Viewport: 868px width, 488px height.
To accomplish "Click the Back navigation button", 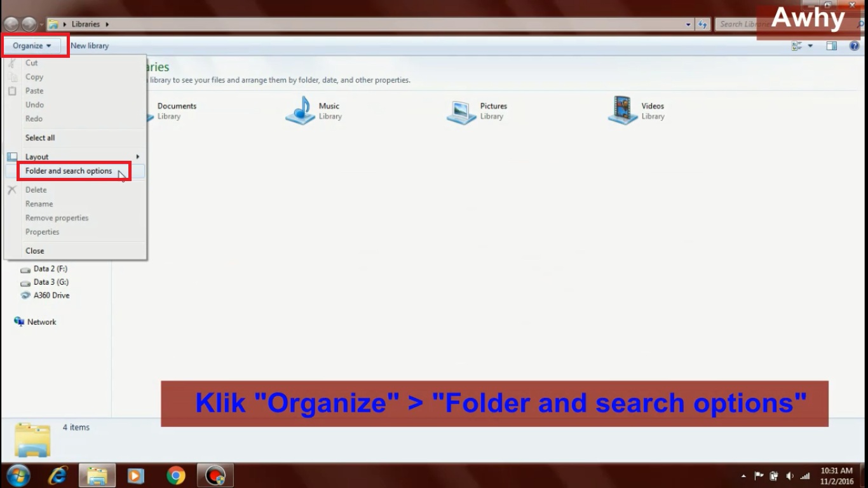I will pyautogui.click(x=11, y=24).
